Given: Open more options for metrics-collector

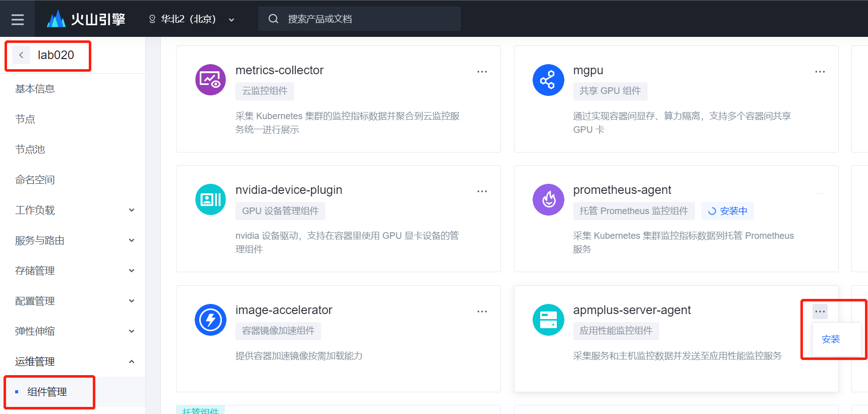Looking at the screenshot, I should coord(482,72).
